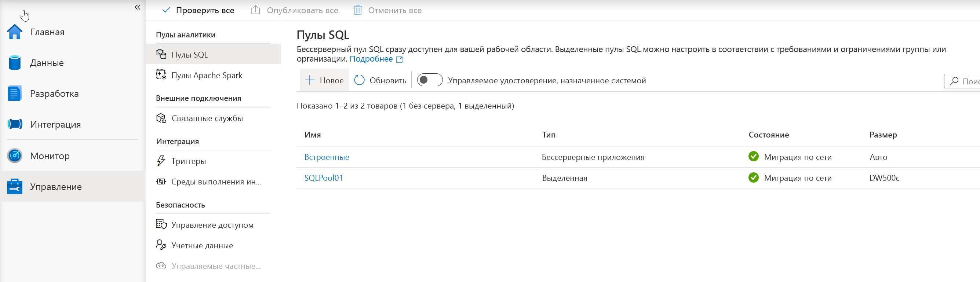Sort by Тип column header

pyautogui.click(x=549, y=135)
